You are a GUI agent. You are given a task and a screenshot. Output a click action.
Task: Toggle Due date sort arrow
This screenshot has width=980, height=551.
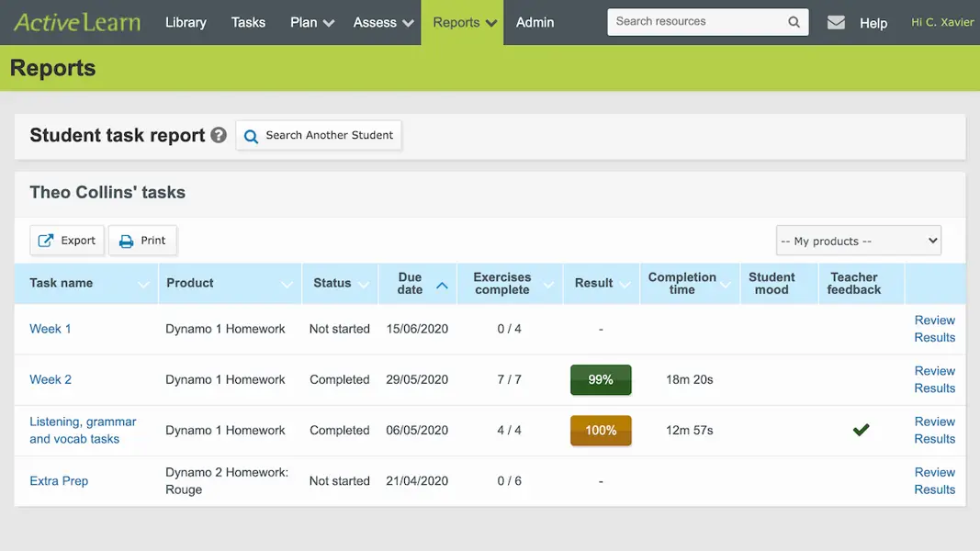(x=442, y=285)
